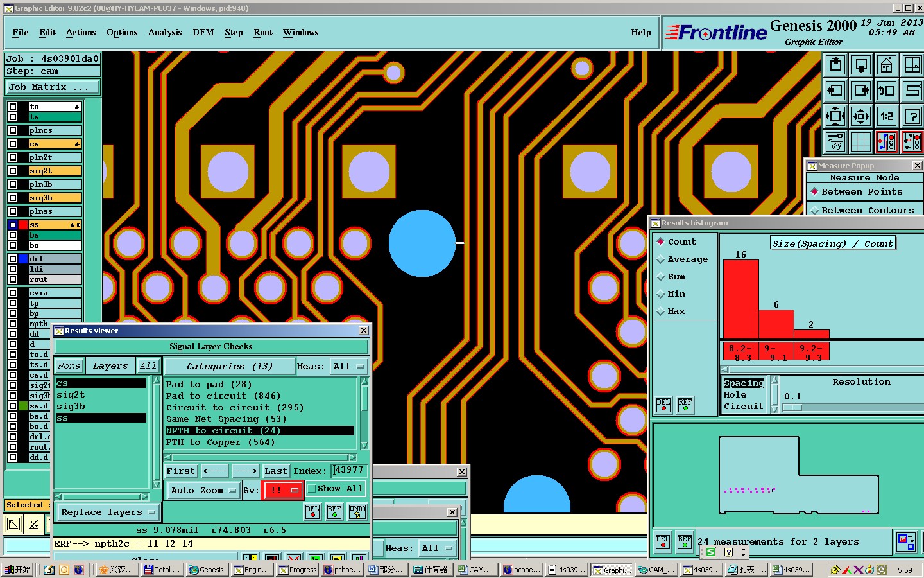Click the Home view icon

(887, 65)
